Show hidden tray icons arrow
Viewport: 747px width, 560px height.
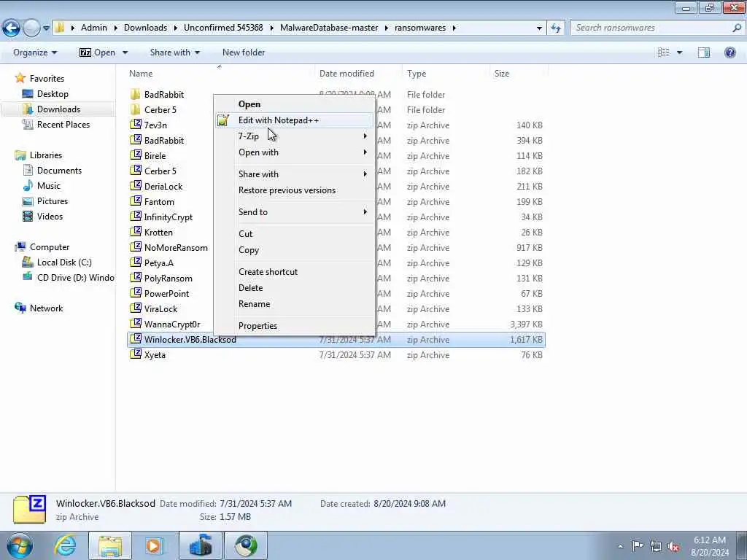point(620,546)
